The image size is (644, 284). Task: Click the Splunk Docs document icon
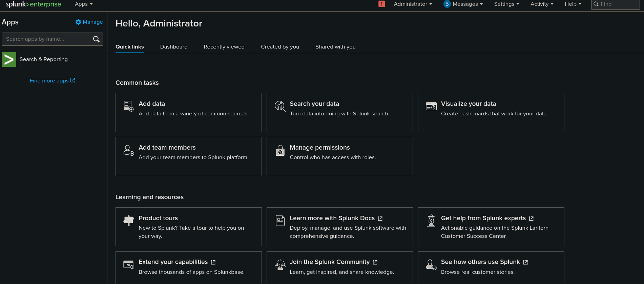[280, 221]
